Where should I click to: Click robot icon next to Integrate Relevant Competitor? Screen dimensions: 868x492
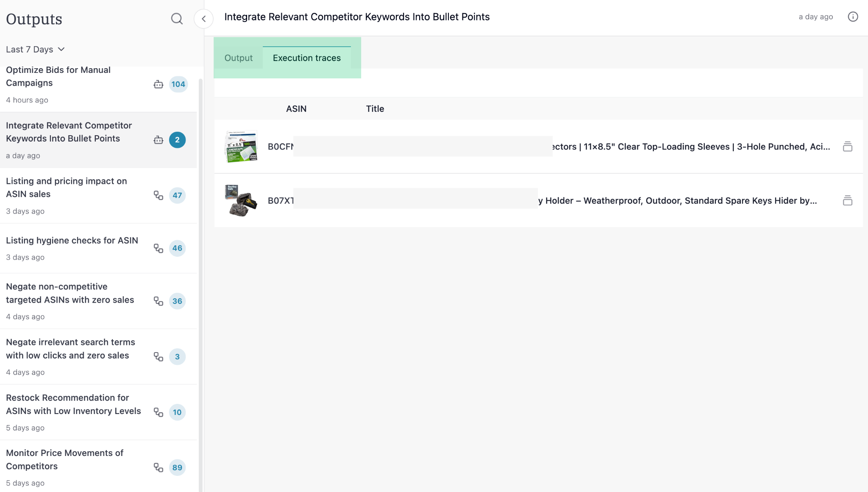click(158, 140)
